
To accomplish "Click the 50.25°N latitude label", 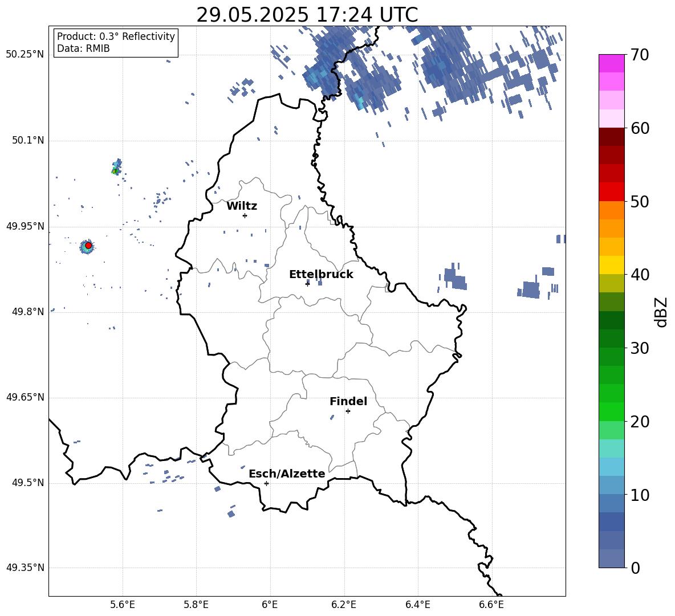I will coord(25,55).
